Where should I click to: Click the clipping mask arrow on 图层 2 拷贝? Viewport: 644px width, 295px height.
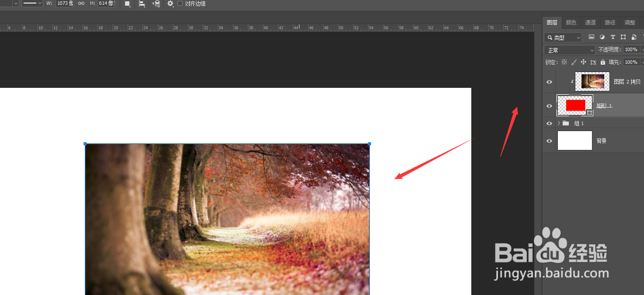572,82
